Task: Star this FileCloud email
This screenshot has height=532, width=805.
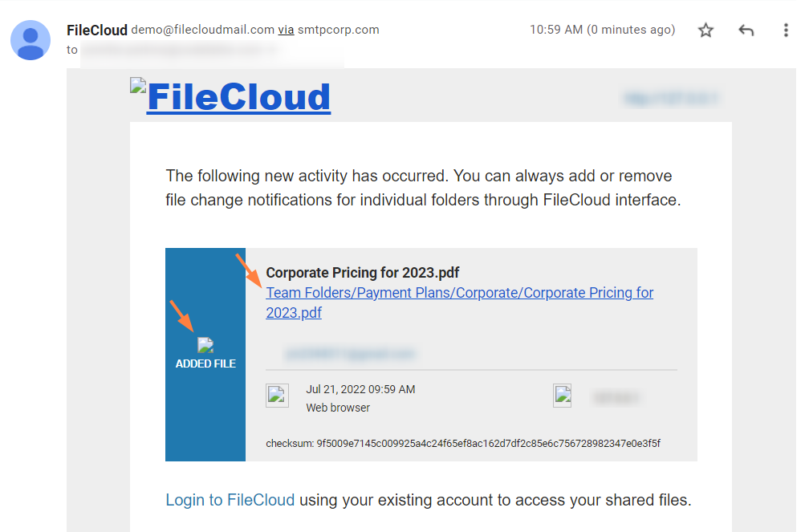Action: pos(705,30)
